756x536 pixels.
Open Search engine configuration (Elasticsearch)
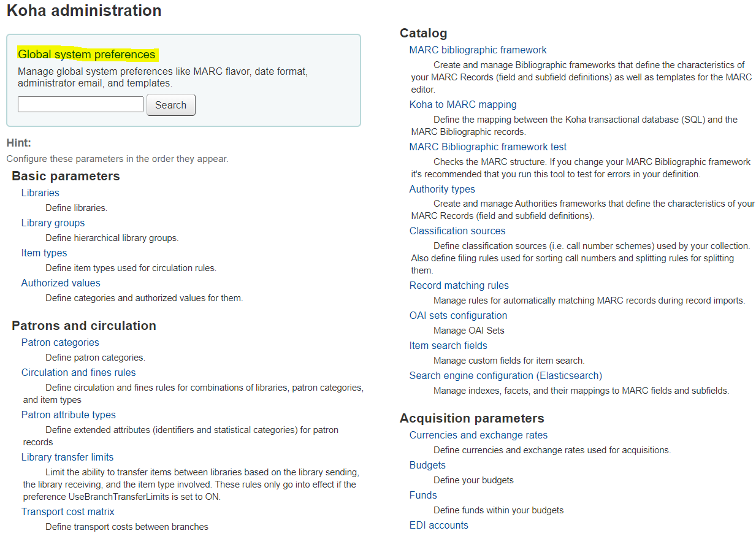coord(506,375)
